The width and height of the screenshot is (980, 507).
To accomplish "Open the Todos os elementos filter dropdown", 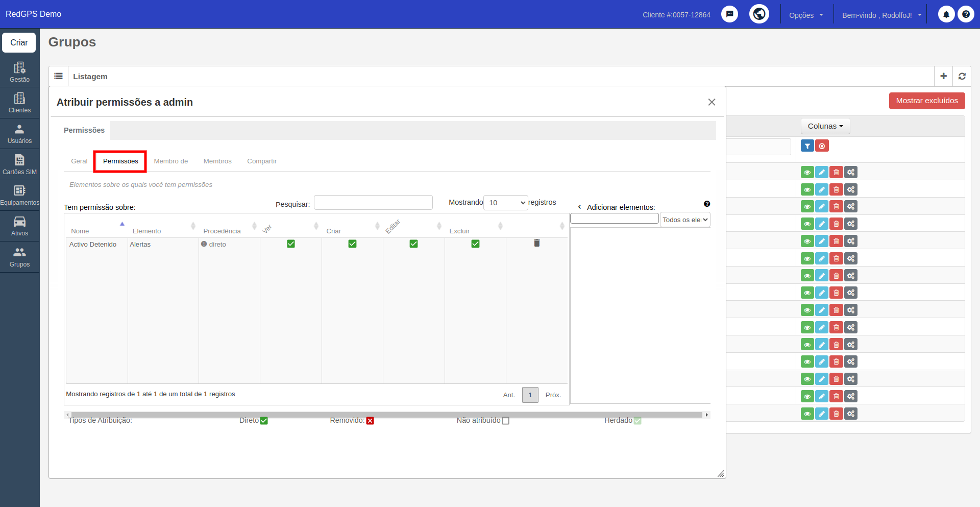I will coord(685,220).
